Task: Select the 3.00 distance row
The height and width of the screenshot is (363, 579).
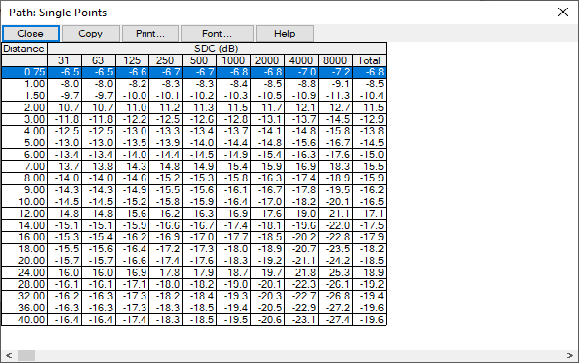Action: 194,119
